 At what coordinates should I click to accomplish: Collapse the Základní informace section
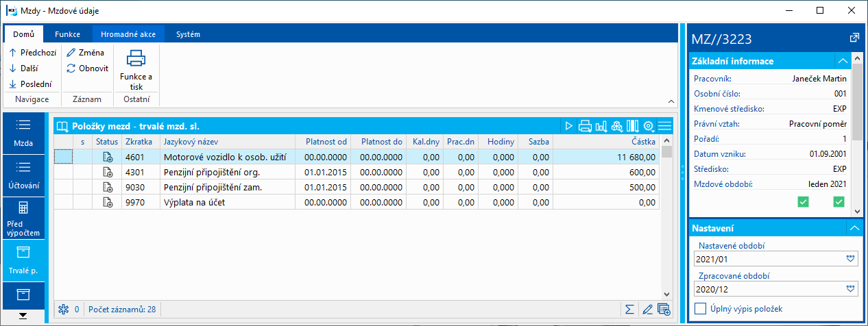pos(843,61)
